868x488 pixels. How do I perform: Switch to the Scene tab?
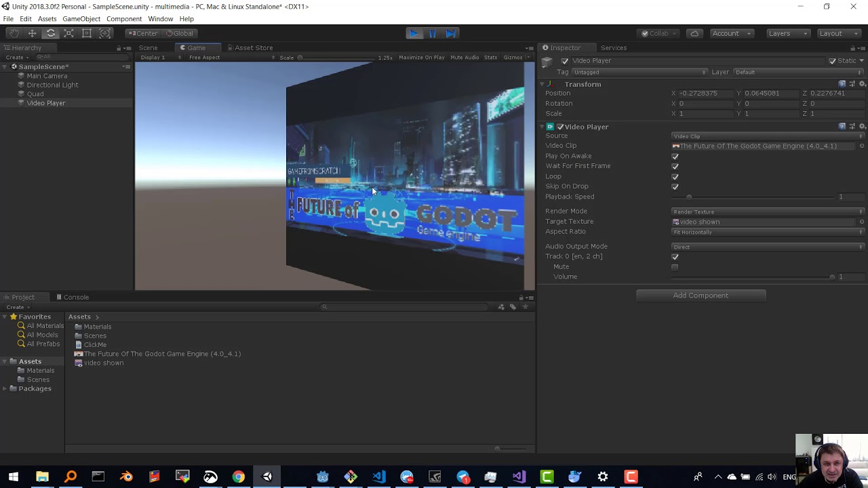pos(148,48)
